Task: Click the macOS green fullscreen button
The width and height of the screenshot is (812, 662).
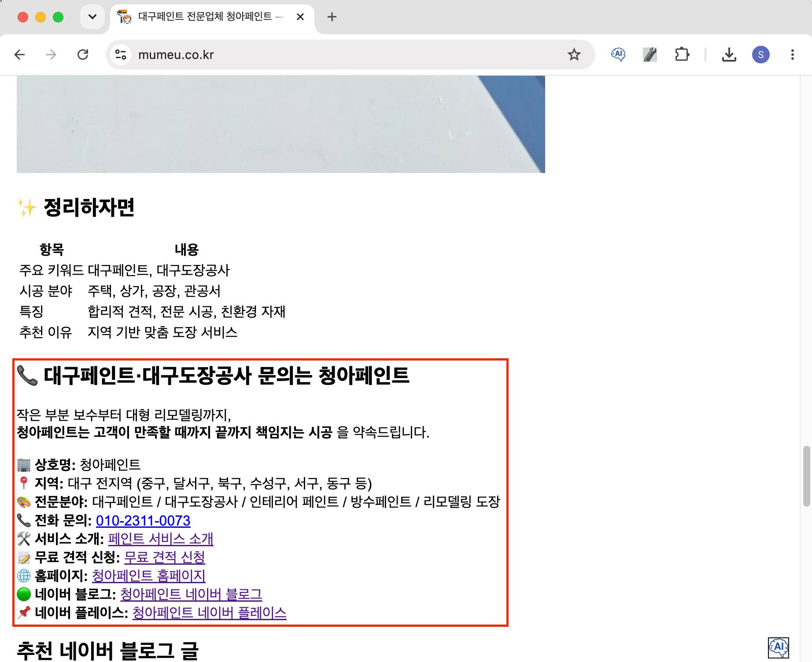Action: pyautogui.click(x=58, y=17)
